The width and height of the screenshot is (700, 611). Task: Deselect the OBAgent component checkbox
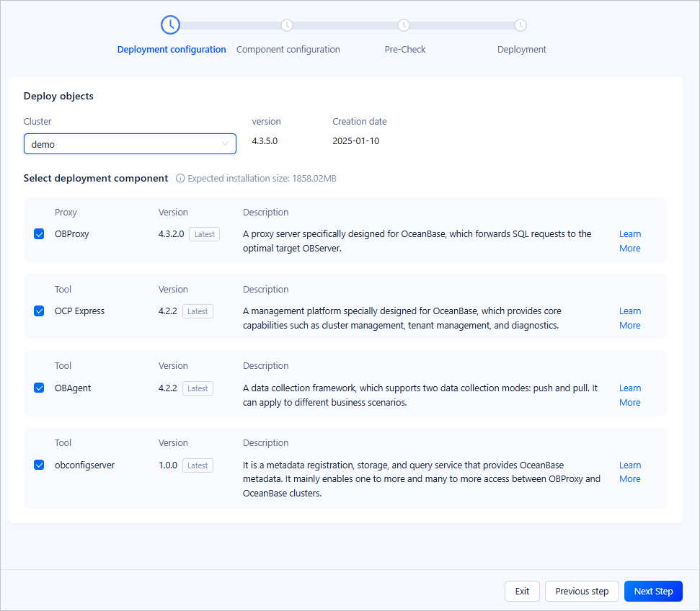39,388
